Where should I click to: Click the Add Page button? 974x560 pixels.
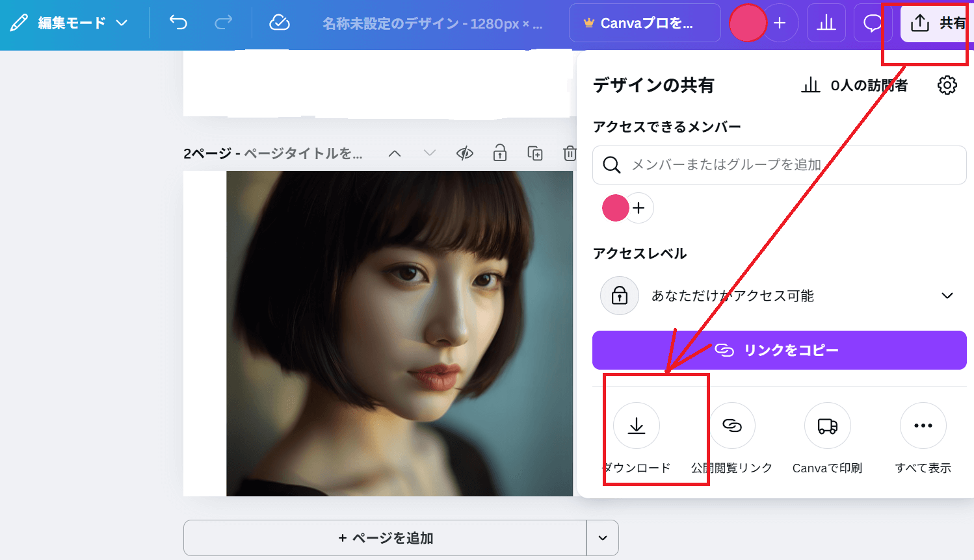385,538
